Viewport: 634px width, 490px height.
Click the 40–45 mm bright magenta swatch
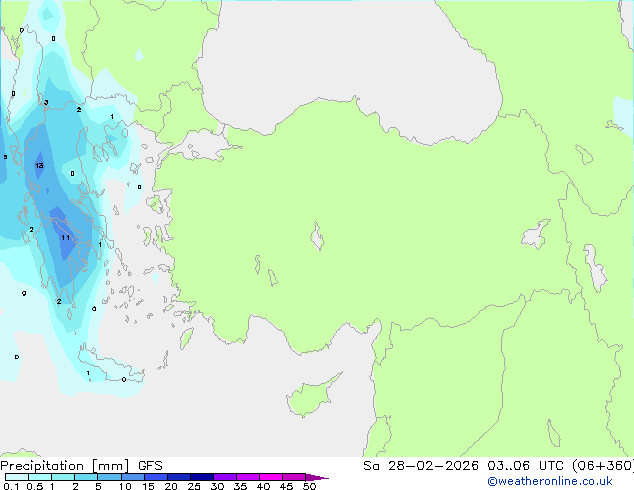pos(271,477)
